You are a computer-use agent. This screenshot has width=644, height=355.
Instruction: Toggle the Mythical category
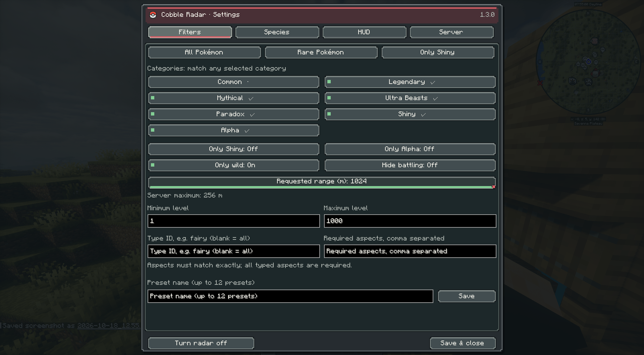(x=233, y=98)
